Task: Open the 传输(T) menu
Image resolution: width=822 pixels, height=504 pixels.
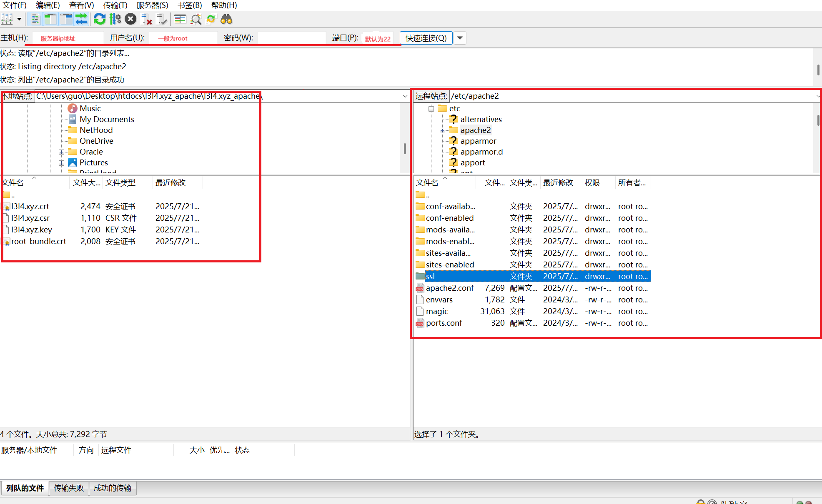Action: [x=115, y=5]
